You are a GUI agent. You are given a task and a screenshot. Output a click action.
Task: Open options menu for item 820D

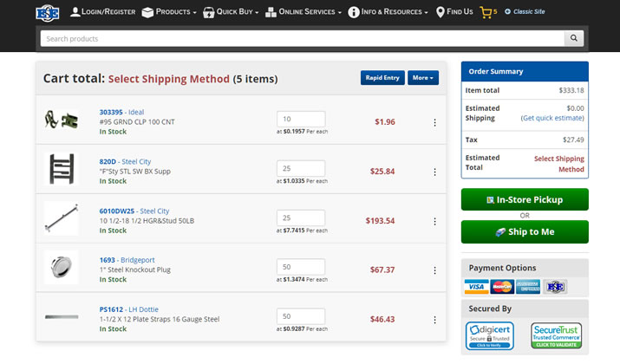click(435, 172)
